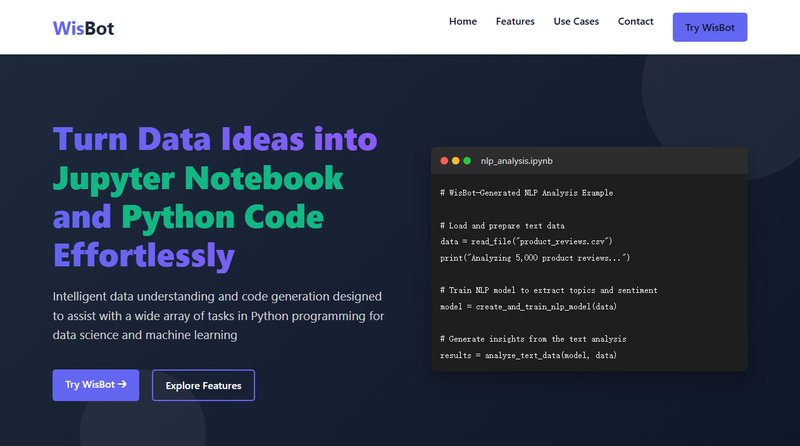800x446 pixels.
Task: Click the 'Python Code' heading text
Action: (222, 217)
